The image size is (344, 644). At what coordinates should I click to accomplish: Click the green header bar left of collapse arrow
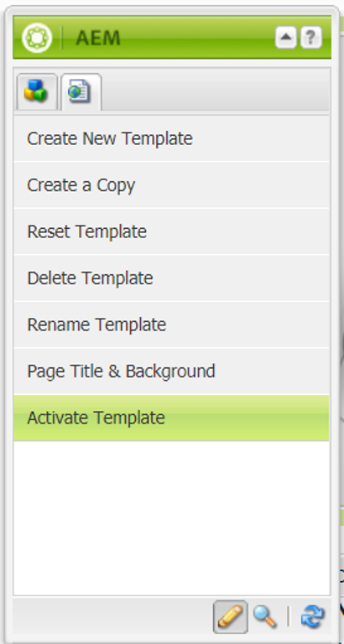coord(197,38)
